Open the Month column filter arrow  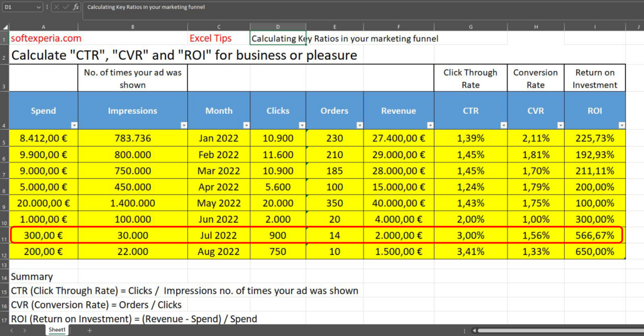click(245, 125)
